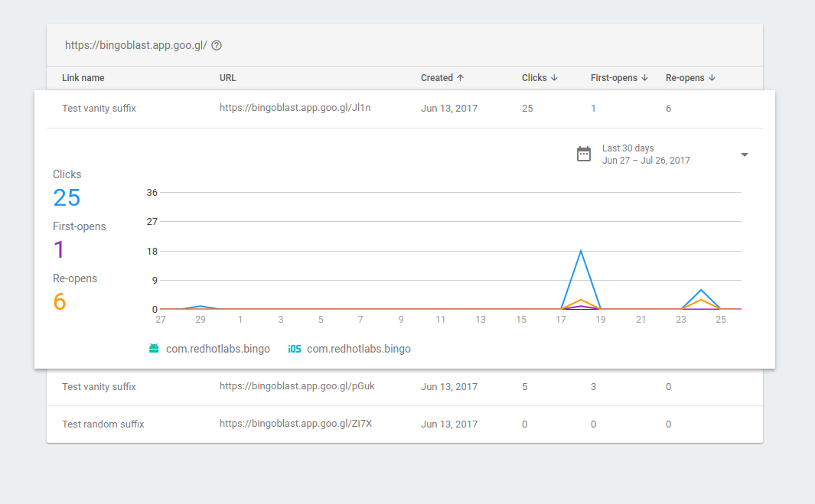This screenshot has height=504, width=815.
Task: Click the bingoblast.app.goo.gl/Jl1n link URL
Action: click(x=295, y=109)
